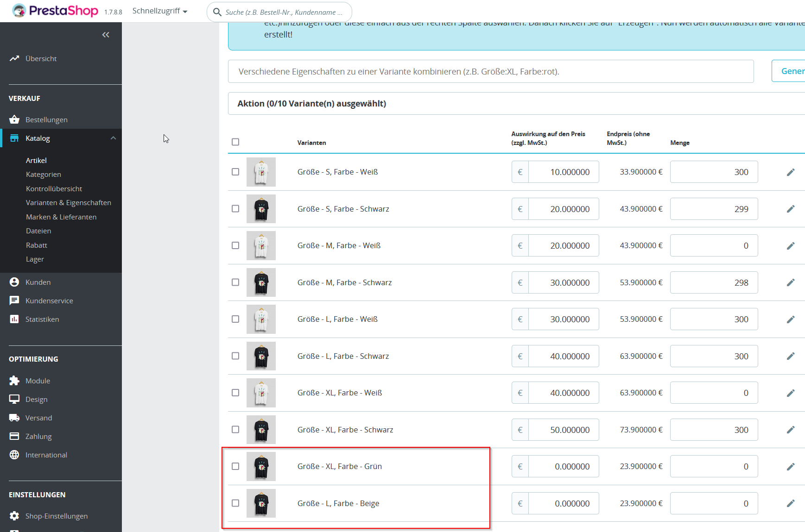
Task: Edit variant Größe XL, Farbe Grün pencil
Action: click(x=791, y=467)
